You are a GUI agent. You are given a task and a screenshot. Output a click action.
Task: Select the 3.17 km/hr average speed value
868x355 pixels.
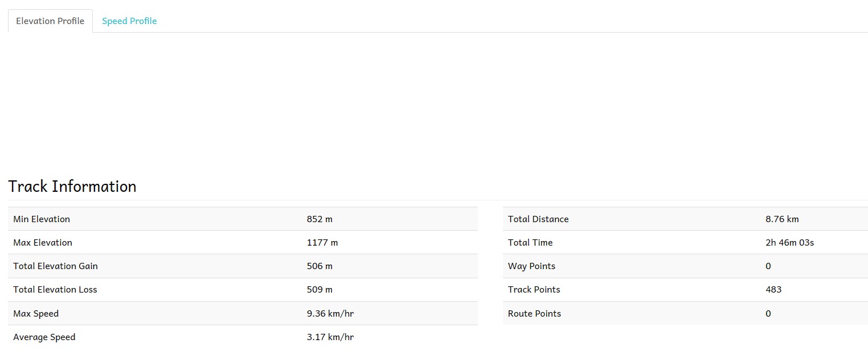pyautogui.click(x=330, y=337)
